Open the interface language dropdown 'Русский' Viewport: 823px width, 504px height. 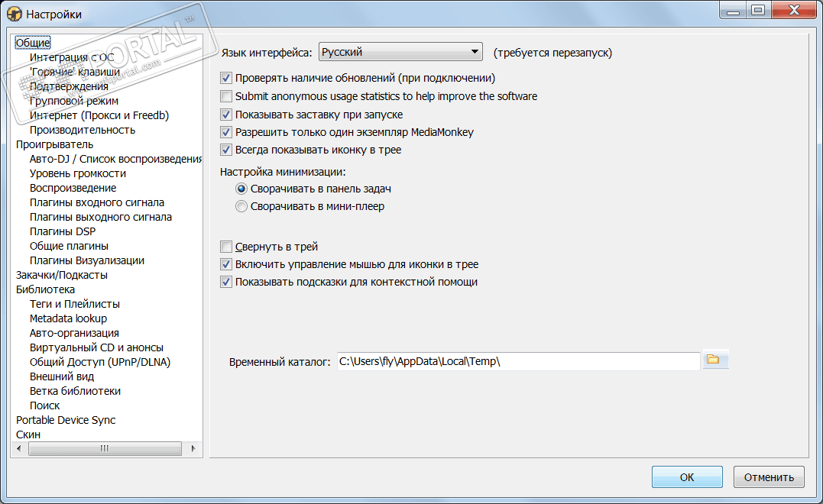point(400,52)
